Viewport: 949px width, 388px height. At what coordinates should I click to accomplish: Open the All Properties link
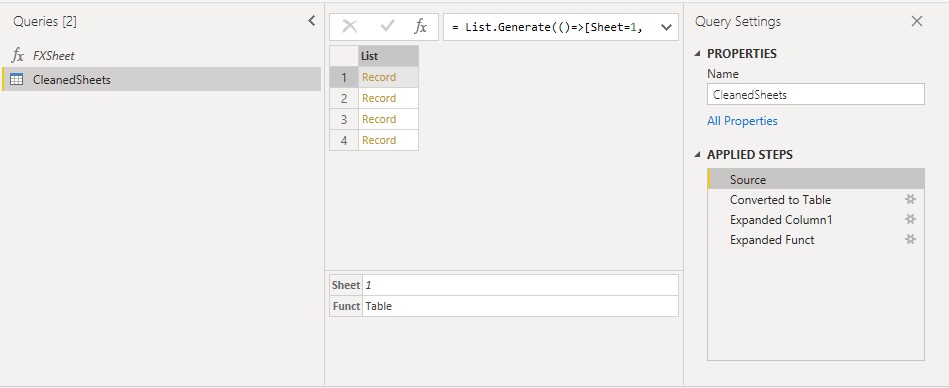pos(742,121)
